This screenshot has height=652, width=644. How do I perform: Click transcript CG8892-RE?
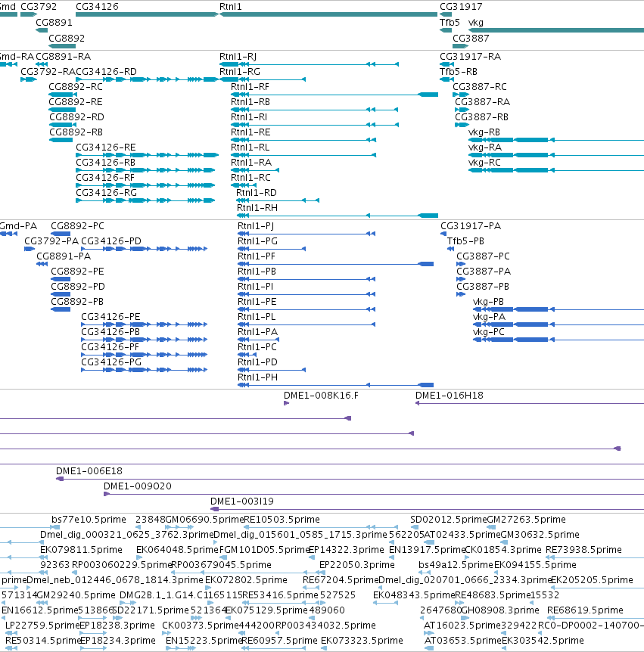coord(76,102)
